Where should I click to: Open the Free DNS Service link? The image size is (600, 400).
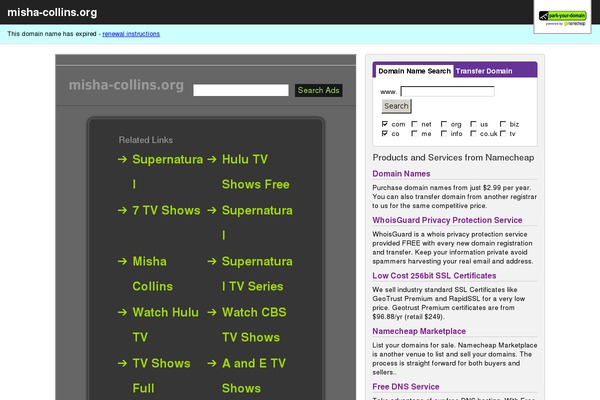[406, 387]
